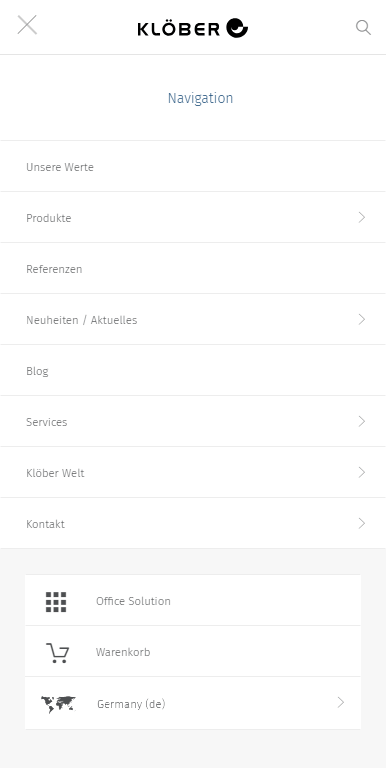Image resolution: width=386 pixels, height=768 pixels.
Task: Open the Unsere Werte menu item
Action: (60, 167)
